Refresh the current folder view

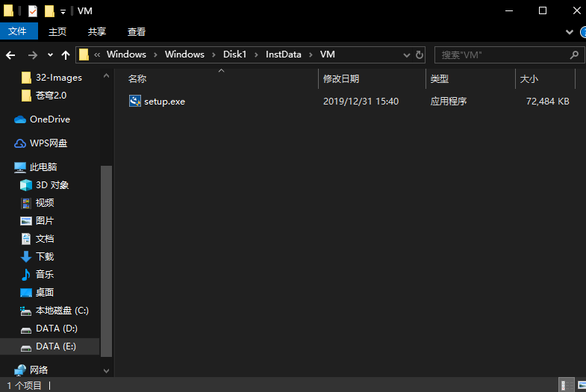coord(420,55)
